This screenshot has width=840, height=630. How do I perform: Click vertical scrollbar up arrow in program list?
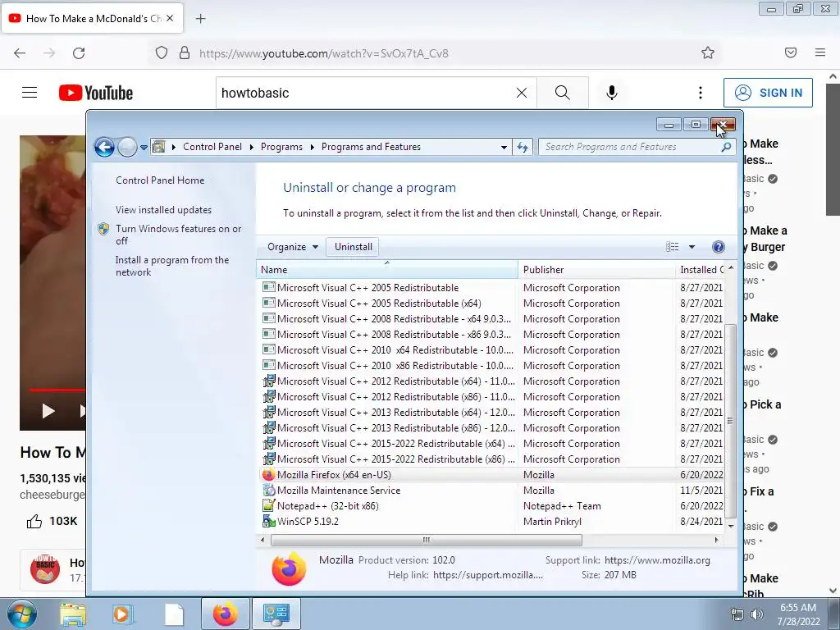click(x=731, y=267)
